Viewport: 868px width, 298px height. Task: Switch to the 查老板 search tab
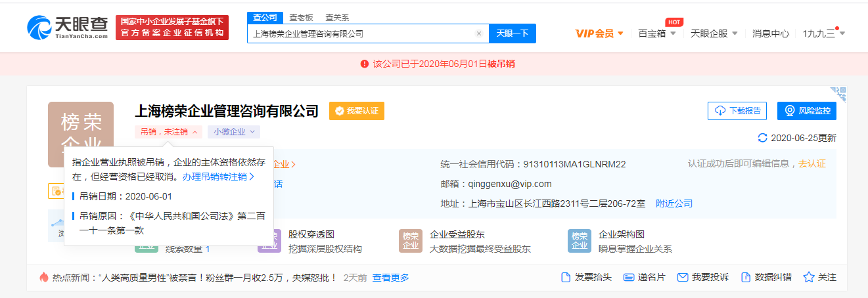point(301,18)
